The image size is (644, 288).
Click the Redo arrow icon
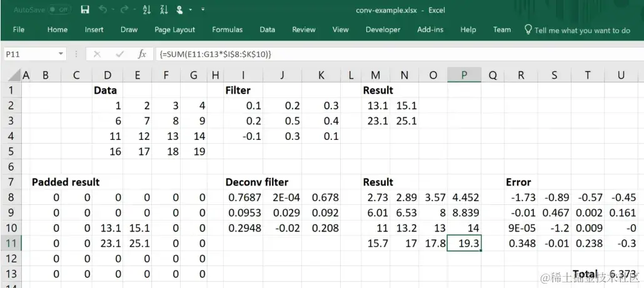pos(124,10)
